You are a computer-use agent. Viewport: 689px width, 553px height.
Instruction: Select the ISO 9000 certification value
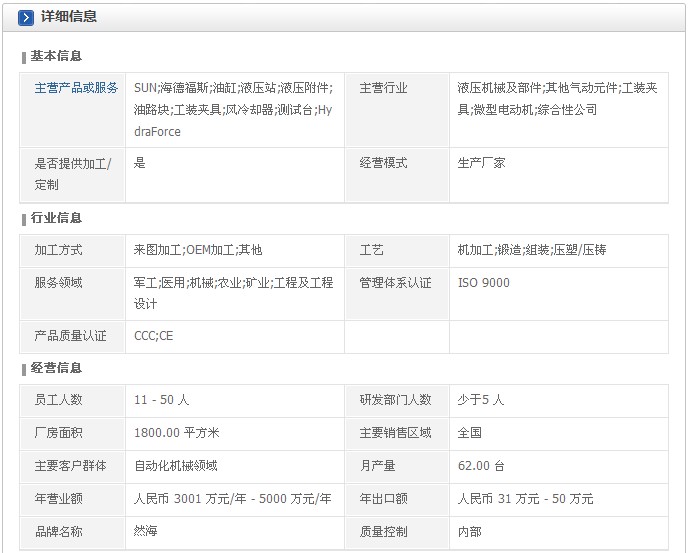coord(484,283)
